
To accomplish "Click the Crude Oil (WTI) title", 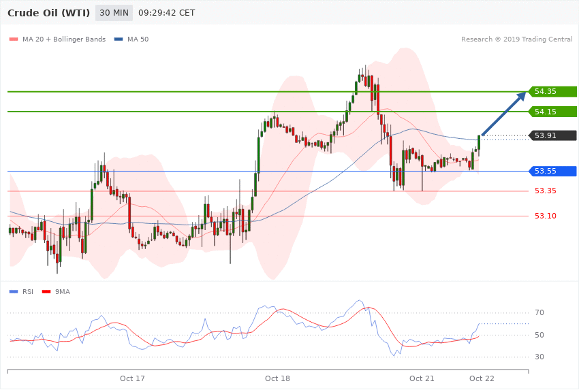I will [x=49, y=13].
